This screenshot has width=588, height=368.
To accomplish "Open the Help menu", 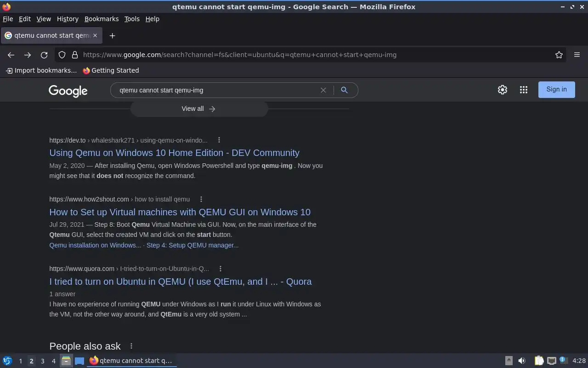I will (153, 19).
